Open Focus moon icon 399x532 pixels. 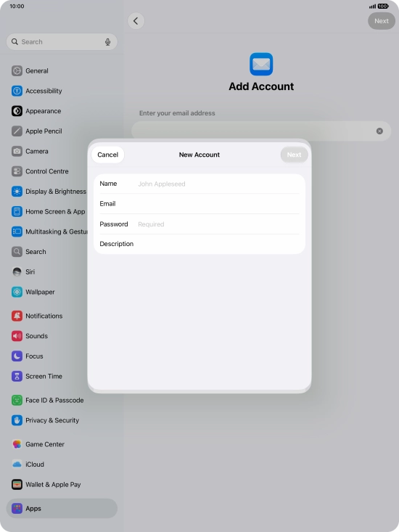(17, 356)
